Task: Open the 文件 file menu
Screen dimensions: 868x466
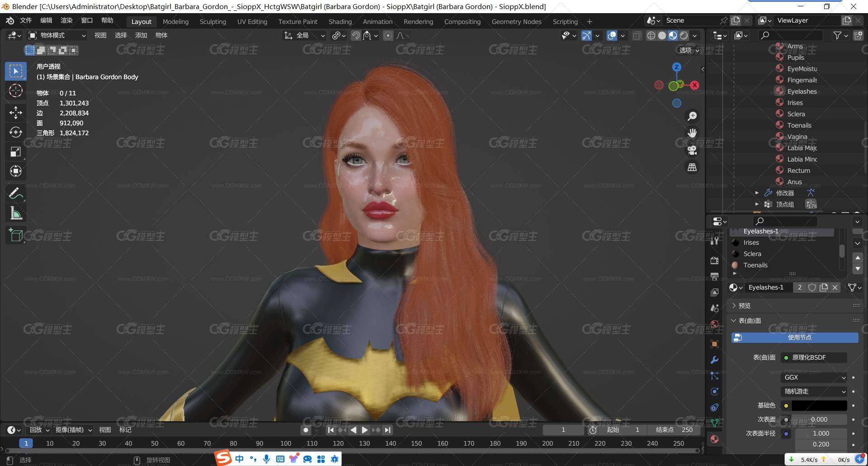Action: (26, 20)
